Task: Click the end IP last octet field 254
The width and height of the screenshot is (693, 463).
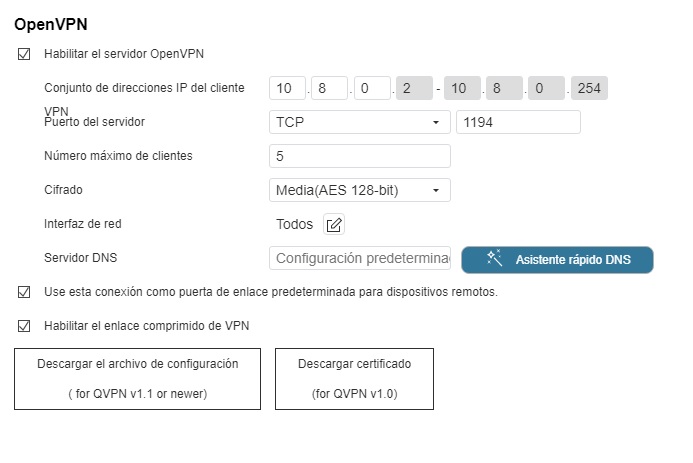Action: click(x=589, y=88)
